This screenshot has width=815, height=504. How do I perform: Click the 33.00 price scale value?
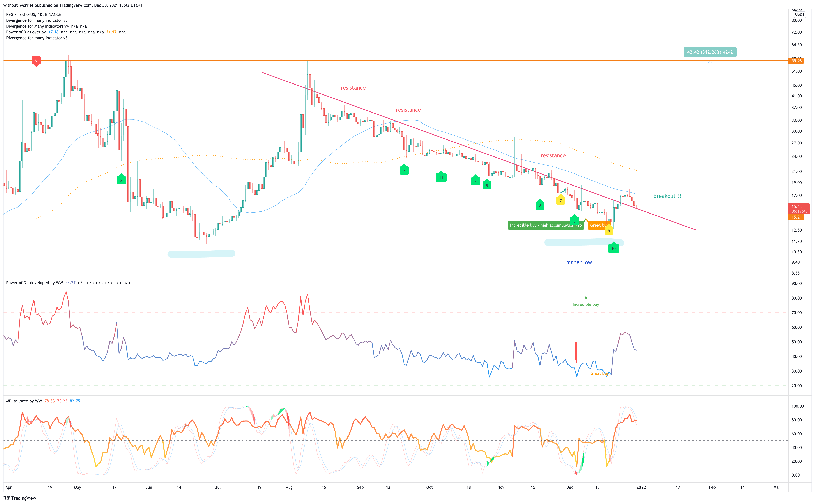[x=797, y=120]
